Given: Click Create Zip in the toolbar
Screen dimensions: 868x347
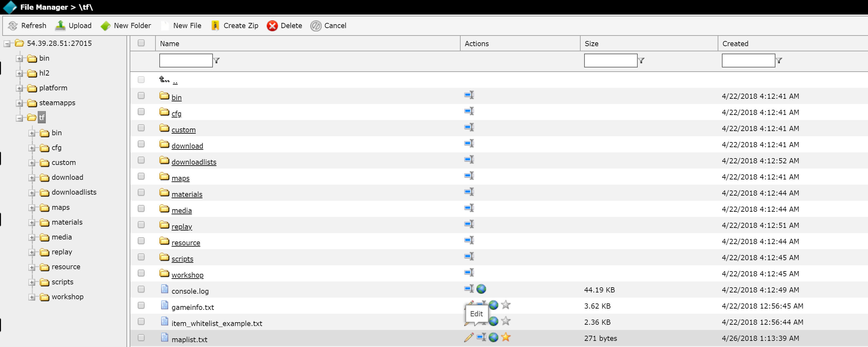Looking at the screenshot, I should [234, 26].
